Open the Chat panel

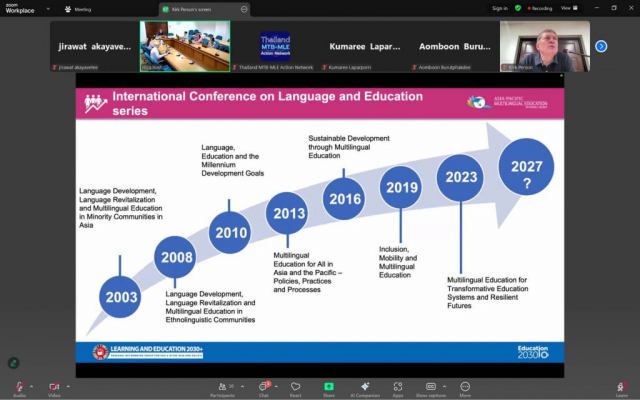[x=264, y=386]
